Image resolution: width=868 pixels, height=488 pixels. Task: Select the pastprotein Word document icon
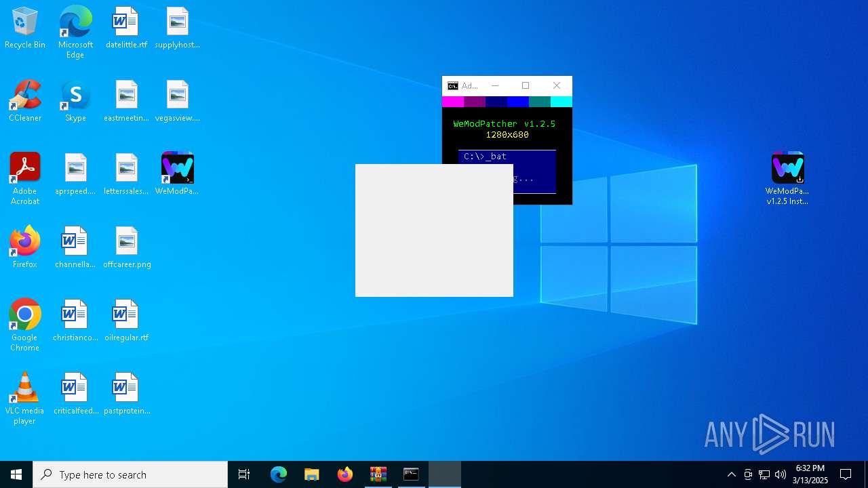coord(127,394)
